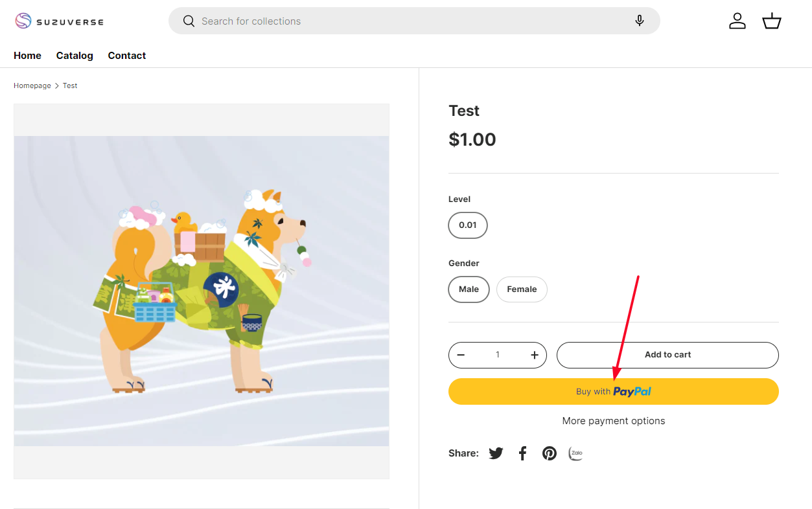Activate voice search microphone icon
Image resolution: width=812 pixels, height=509 pixels.
[640, 21]
